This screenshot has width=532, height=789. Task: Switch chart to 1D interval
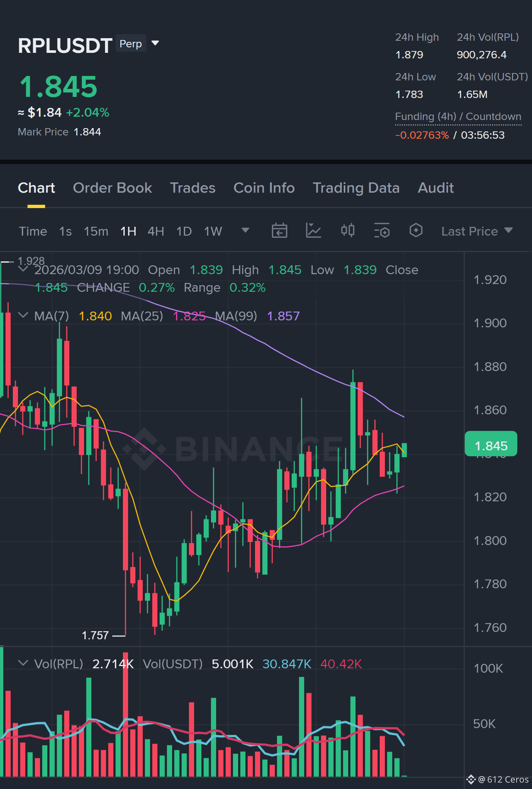(184, 232)
